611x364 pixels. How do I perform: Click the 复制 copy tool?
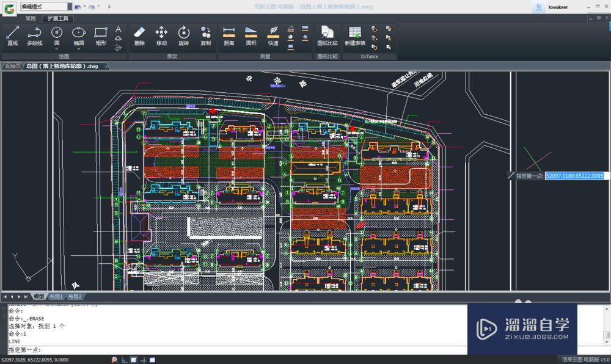[206, 36]
